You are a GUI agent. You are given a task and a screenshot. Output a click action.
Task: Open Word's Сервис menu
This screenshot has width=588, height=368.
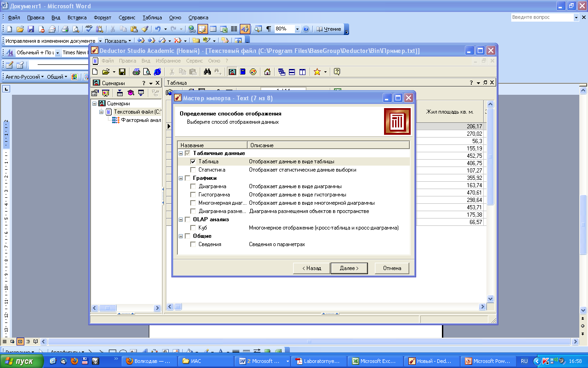tap(127, 17)
